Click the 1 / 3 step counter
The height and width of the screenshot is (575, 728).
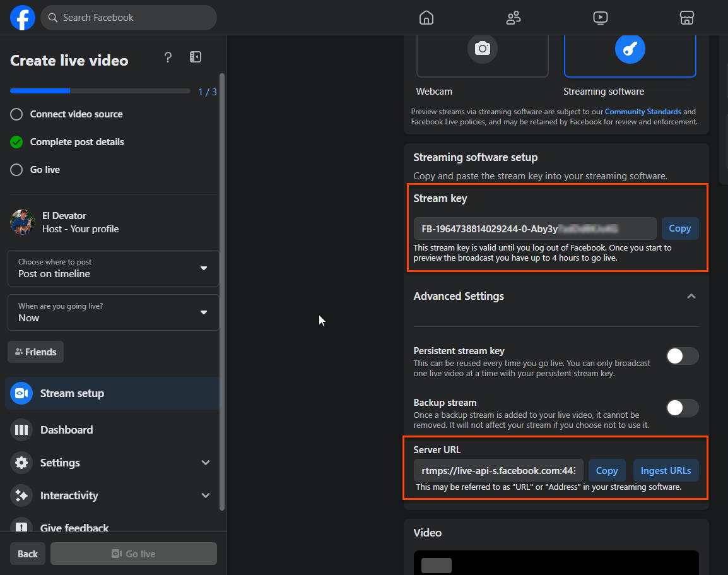coord(208,92)
